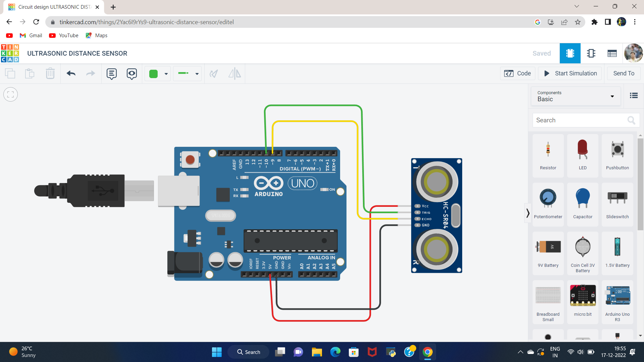Undo the last action
This screenshot has height=362, width=644.
(71, 73)
